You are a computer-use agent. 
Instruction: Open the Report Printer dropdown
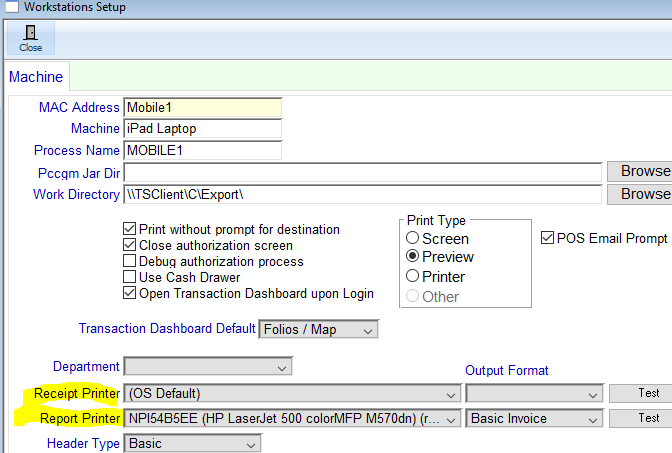point(292,418)
